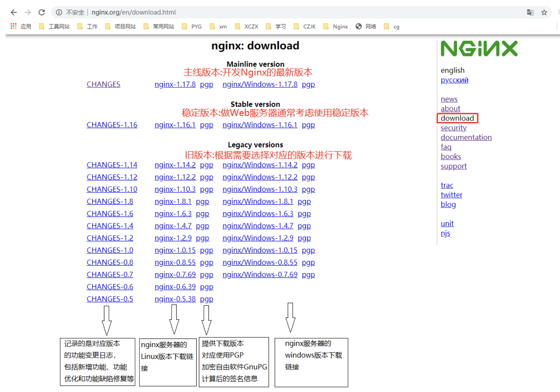Open CZJK bookmark folder
Viewport: 560px width, 392px height.
[305, 26]
